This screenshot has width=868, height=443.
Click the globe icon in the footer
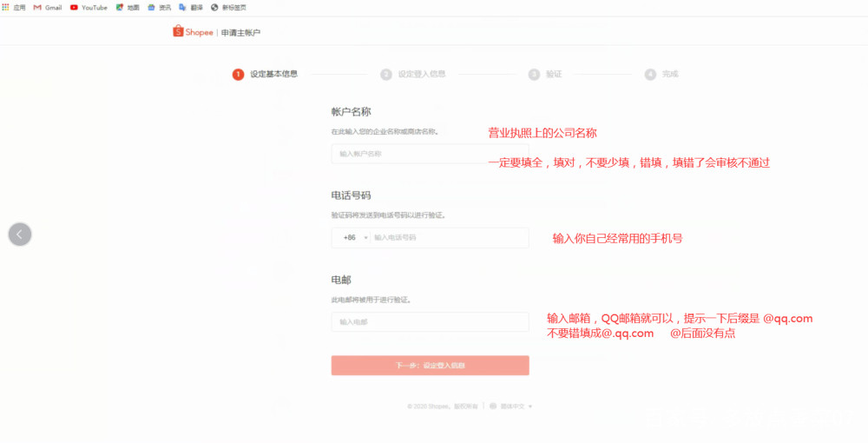click(493, 407)
